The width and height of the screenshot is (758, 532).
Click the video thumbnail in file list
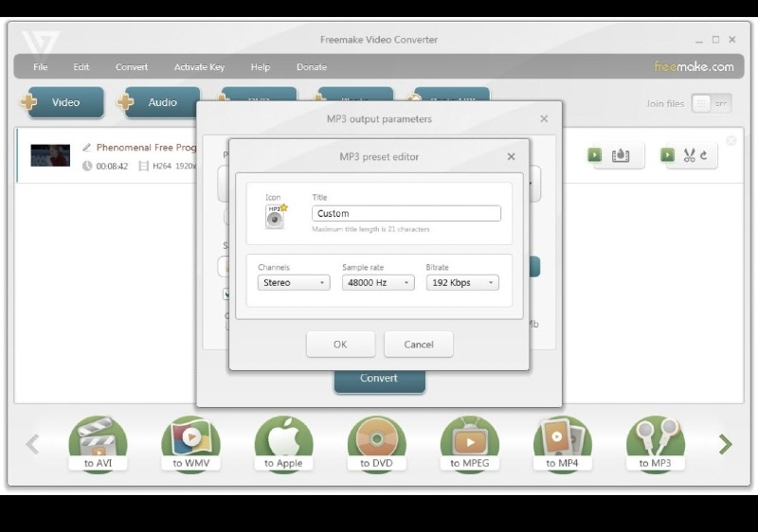point(50,155)
